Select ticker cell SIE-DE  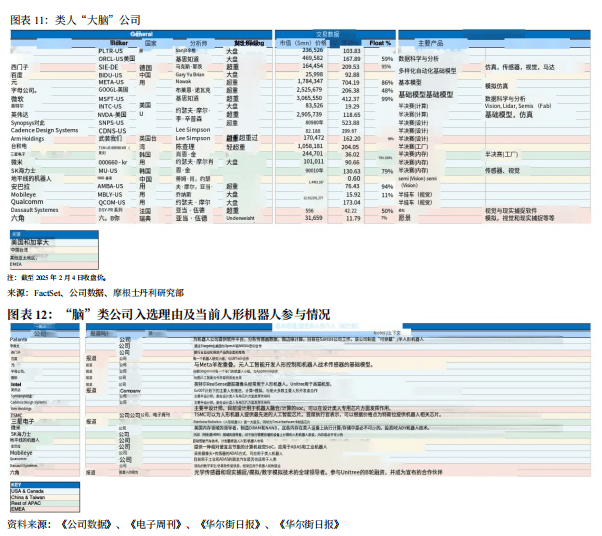point(108,67)
